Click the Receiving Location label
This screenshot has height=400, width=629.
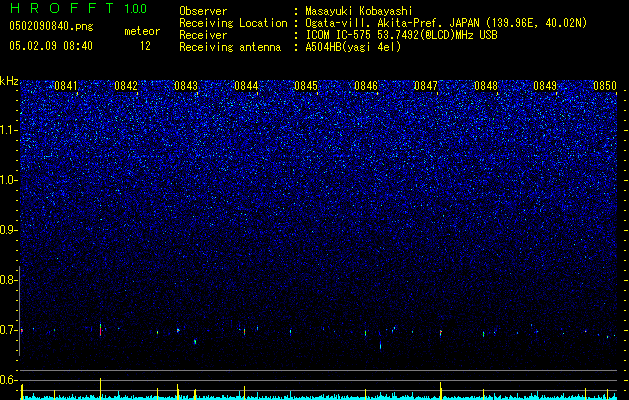(233, 23)
